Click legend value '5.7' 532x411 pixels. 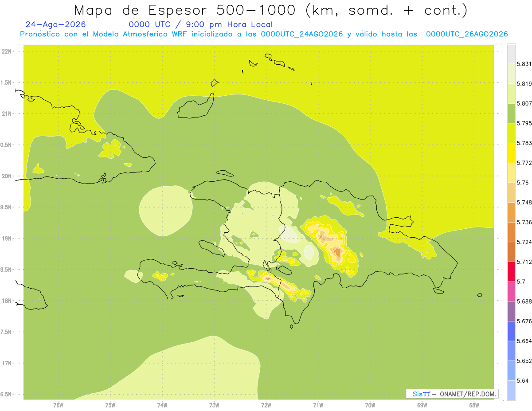(x=521, y=282)
